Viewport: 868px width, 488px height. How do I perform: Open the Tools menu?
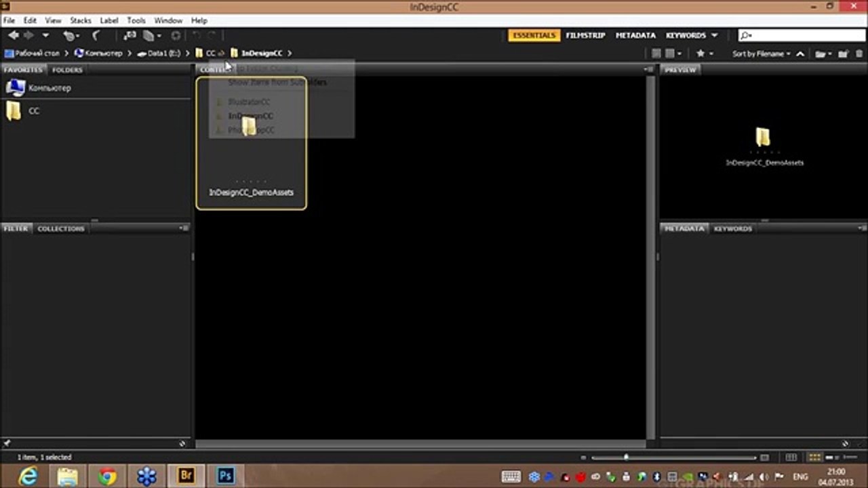pyautogui.click(x=136, y=20)
